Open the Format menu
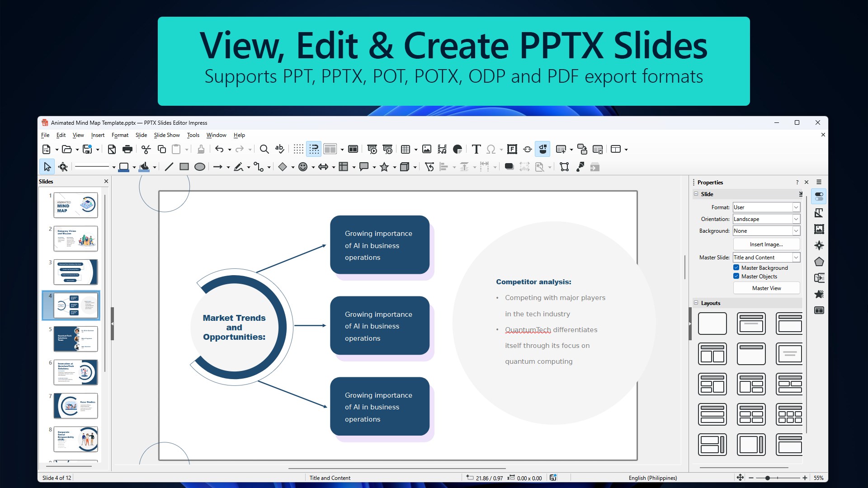Screen dimensions: 868x488 click(120, 135)
